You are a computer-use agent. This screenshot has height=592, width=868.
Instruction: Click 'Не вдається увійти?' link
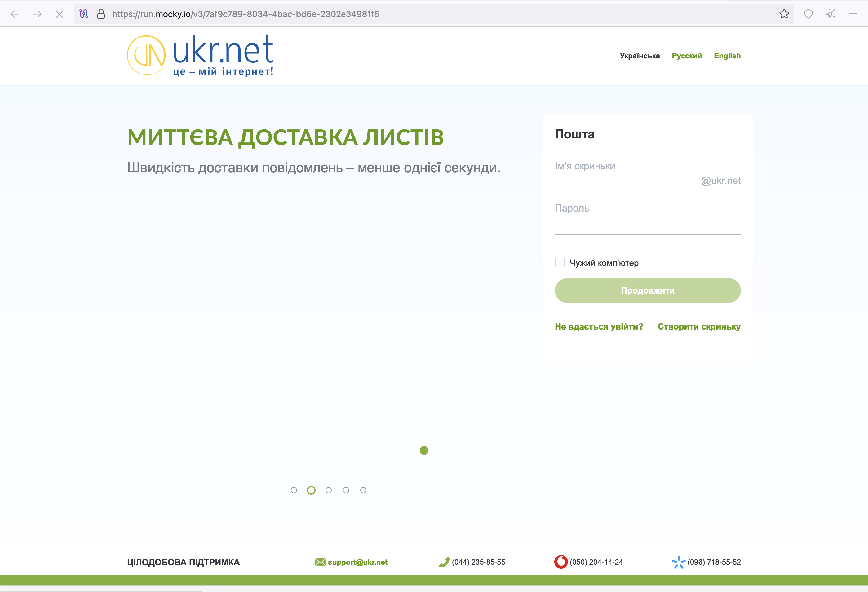[599, 327]
